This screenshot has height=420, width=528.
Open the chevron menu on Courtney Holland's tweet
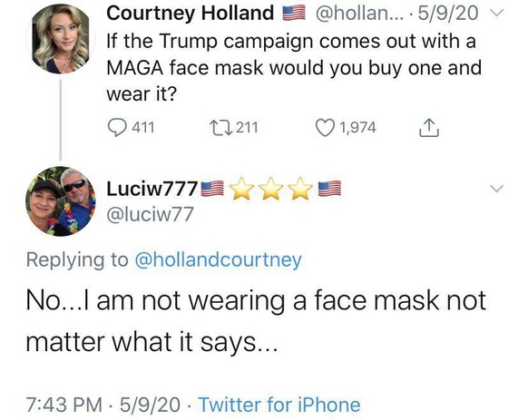[497, 13]
